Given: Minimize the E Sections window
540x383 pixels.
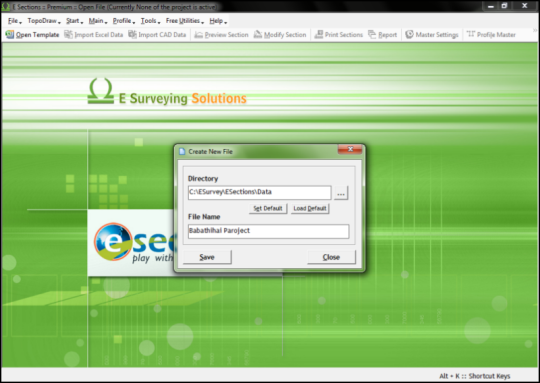Looking at the screenshot, I should (x=491, y=6).
